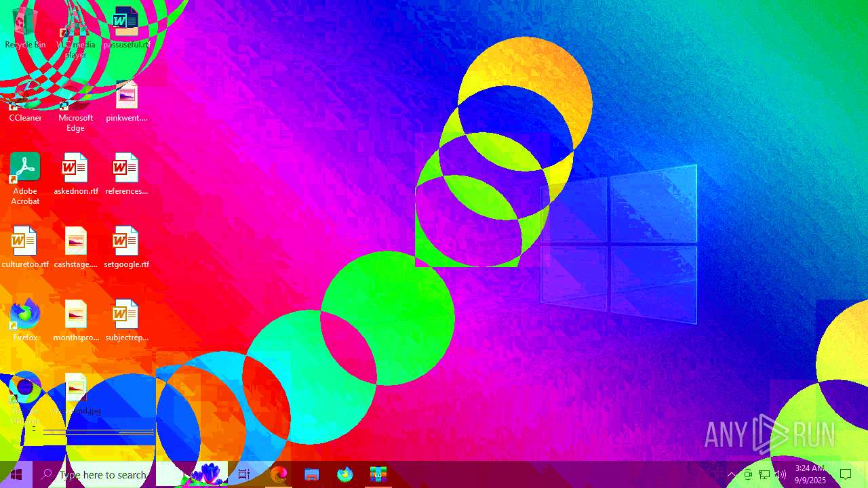Open the WinRAR taskbar app
Viewport: 868px width, 488px height.
378,474
